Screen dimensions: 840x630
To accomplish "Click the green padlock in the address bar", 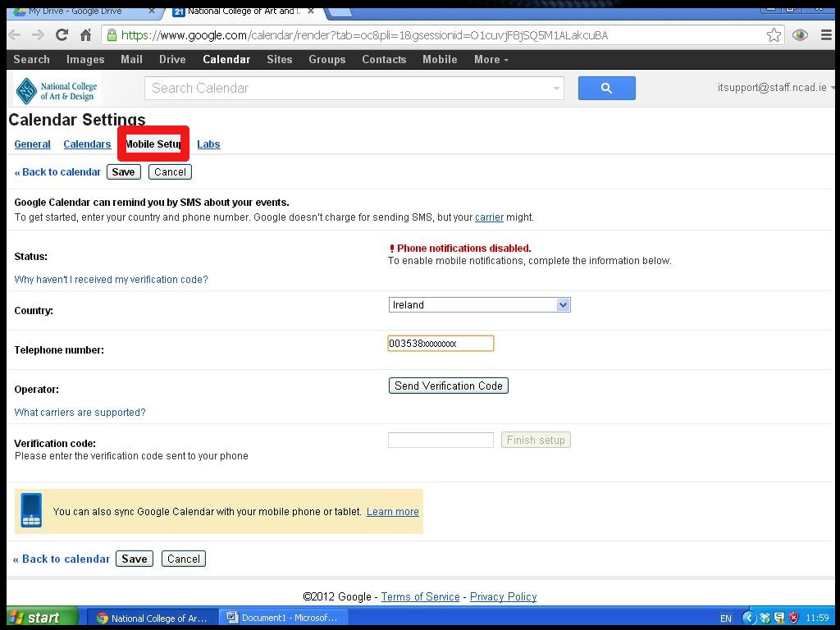I will coord(112,35).
